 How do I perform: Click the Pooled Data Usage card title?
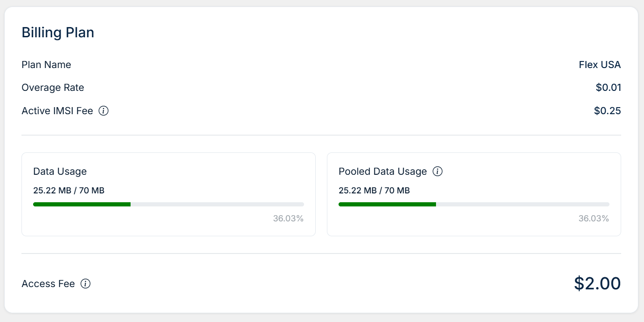click(x=382, y=171)
